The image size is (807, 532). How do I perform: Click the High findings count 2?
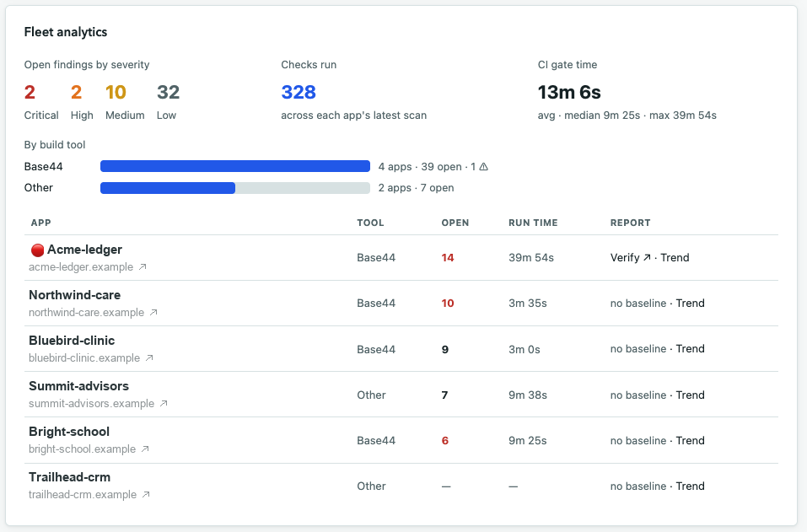(x=76, y=92)
